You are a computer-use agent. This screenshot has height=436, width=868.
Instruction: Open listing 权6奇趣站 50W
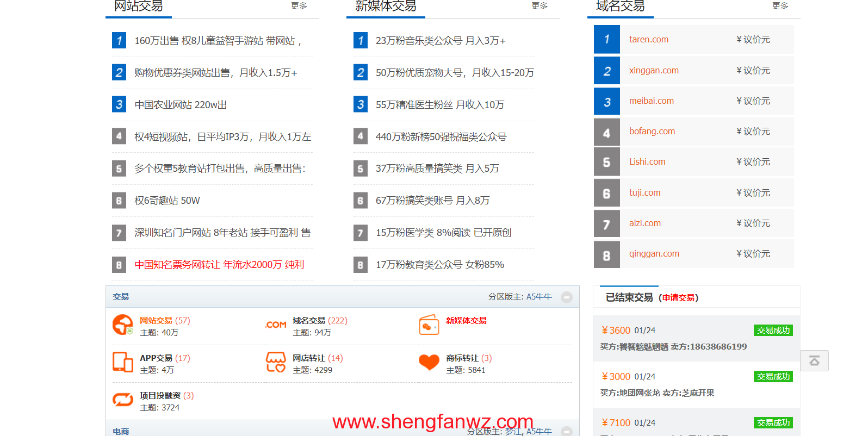click(x=167, y=201)
